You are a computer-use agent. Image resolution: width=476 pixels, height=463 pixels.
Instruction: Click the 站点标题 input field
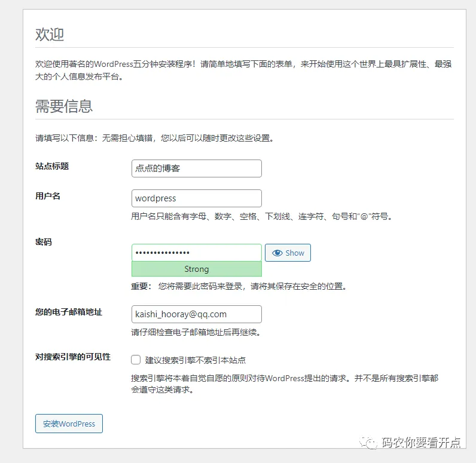point(196,168)
